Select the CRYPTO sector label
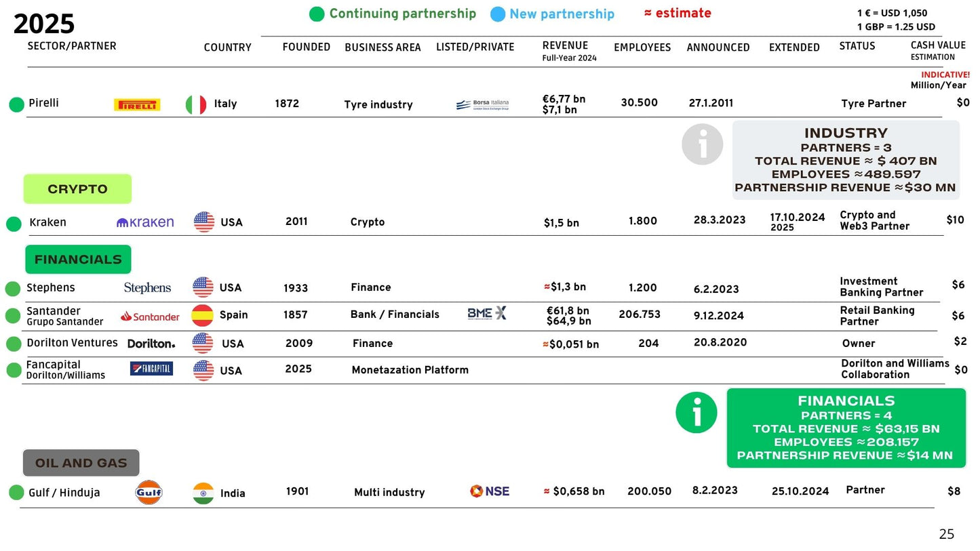980x551 pixels. click(x=77, y=189)
